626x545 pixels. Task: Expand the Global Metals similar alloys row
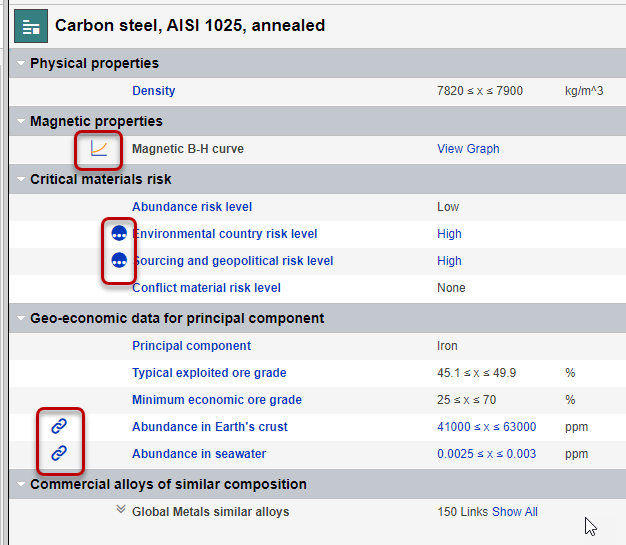[x=121, y=511]
